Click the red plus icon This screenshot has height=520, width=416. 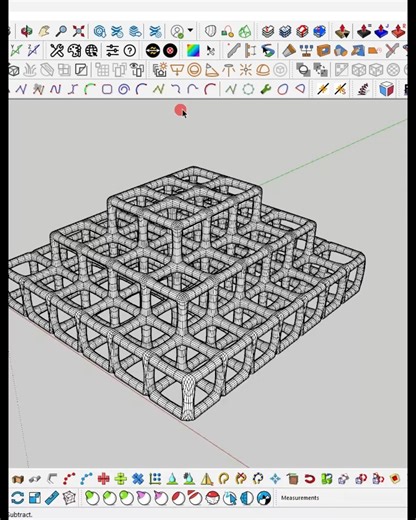click(104, 479)
